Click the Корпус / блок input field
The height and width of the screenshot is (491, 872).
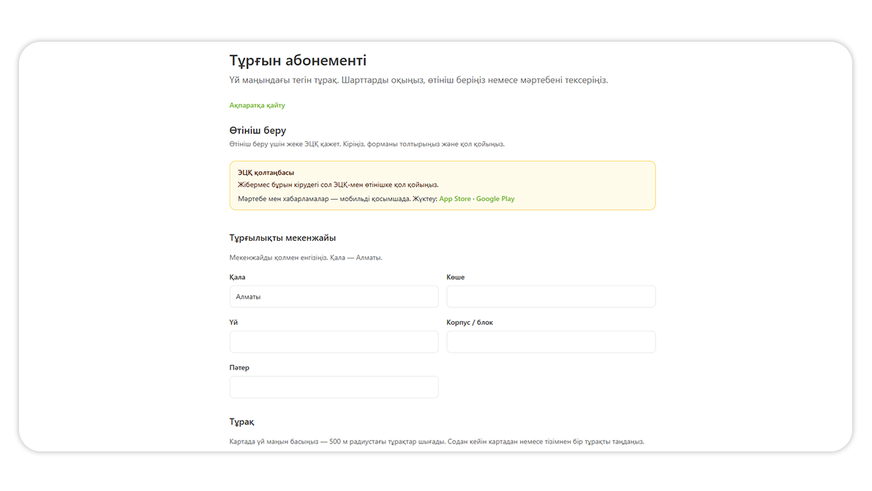coord(551,341)
